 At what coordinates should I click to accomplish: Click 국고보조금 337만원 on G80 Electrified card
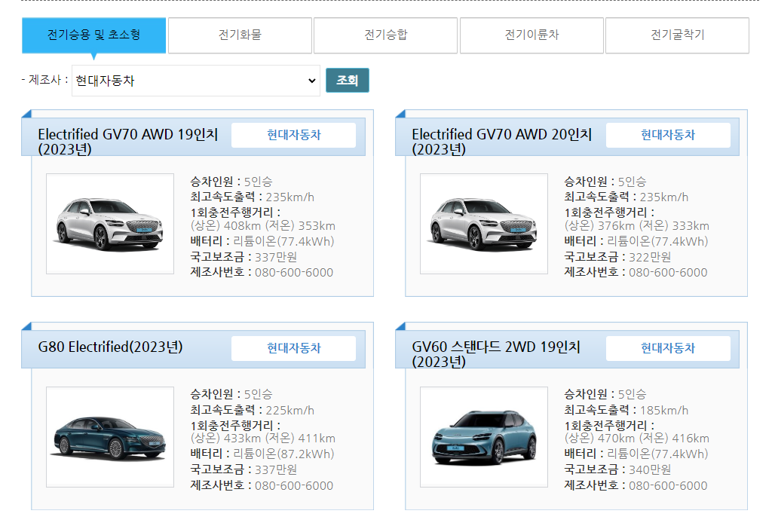tap(244, 469)
